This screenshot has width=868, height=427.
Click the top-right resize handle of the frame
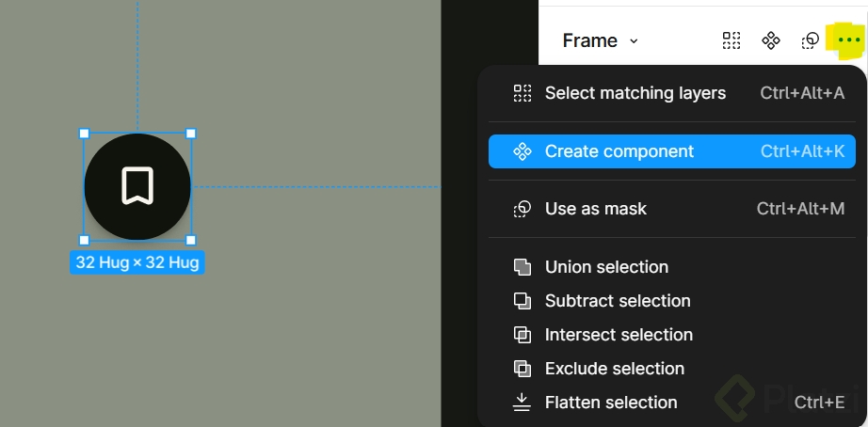click(191, 134)
